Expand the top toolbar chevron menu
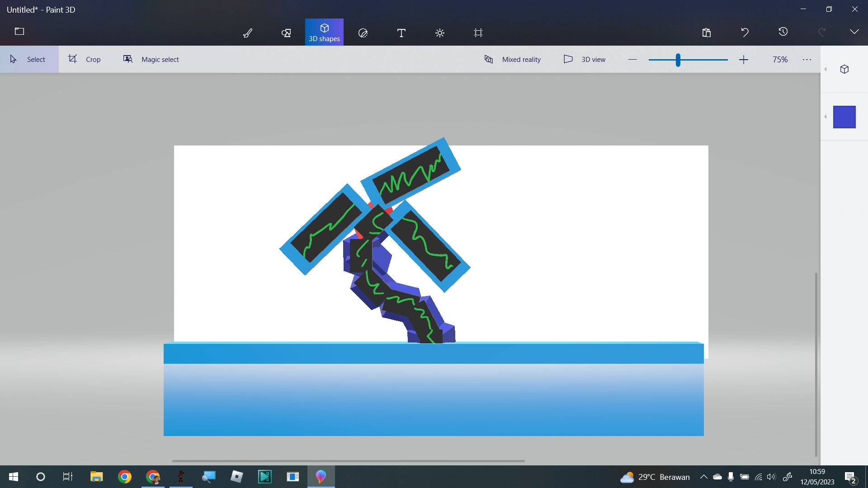This screenshot has height=488, width=868. (x=854, y=32)
